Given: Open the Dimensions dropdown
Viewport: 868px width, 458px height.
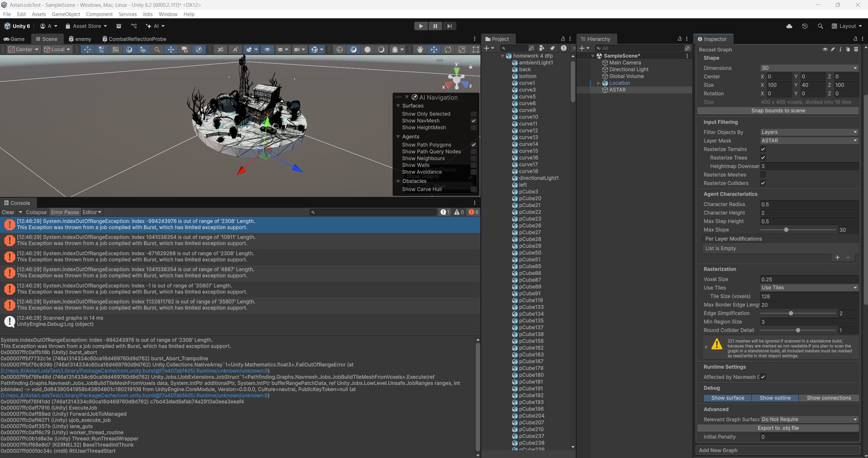Looking at the screenshot, I should click(x=809, y=68).
